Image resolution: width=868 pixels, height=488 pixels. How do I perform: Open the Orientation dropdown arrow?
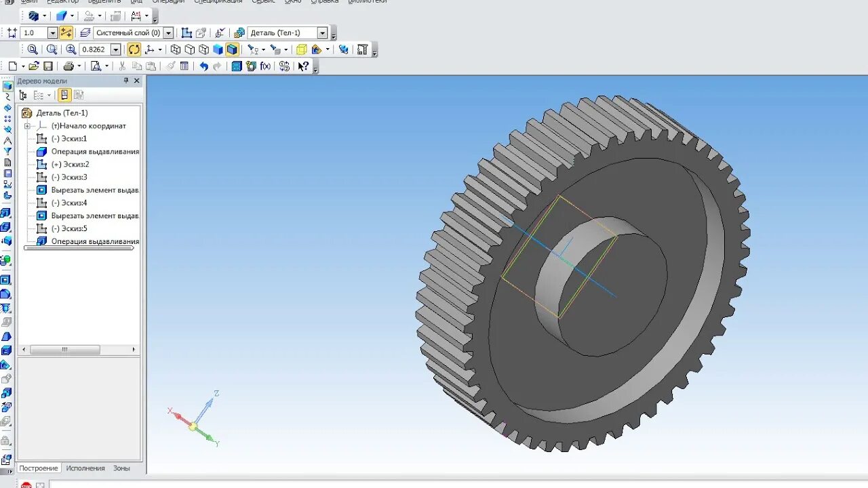(161, 49)
